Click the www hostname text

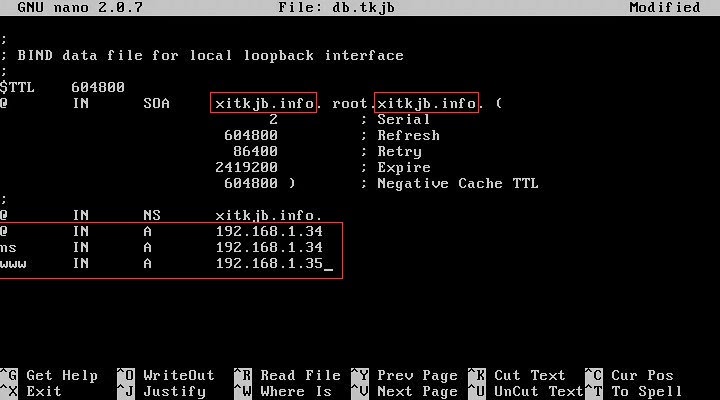click(x=13, y=264)
